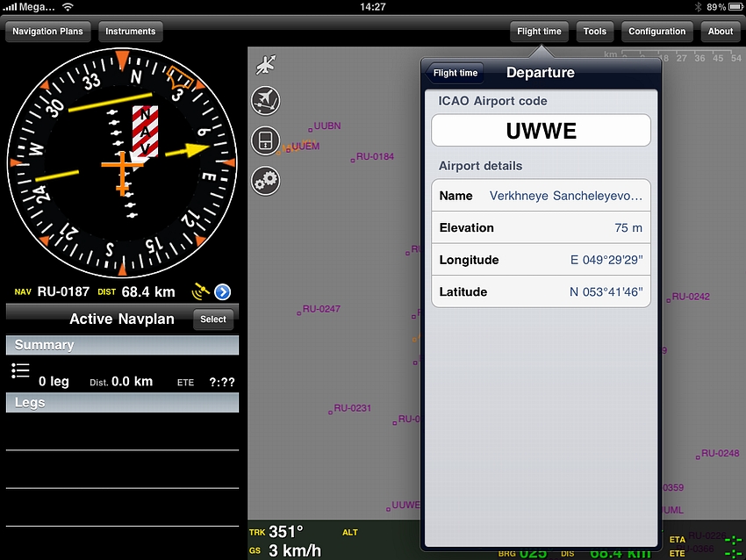746x560 pixels.
Task: Open the Tools popover
Action: (x=594, y=32)
